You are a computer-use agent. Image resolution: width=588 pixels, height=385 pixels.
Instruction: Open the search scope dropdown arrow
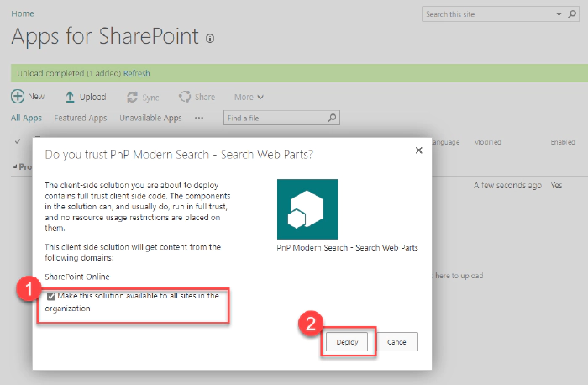pyautogui.click(x=559, y=14)
